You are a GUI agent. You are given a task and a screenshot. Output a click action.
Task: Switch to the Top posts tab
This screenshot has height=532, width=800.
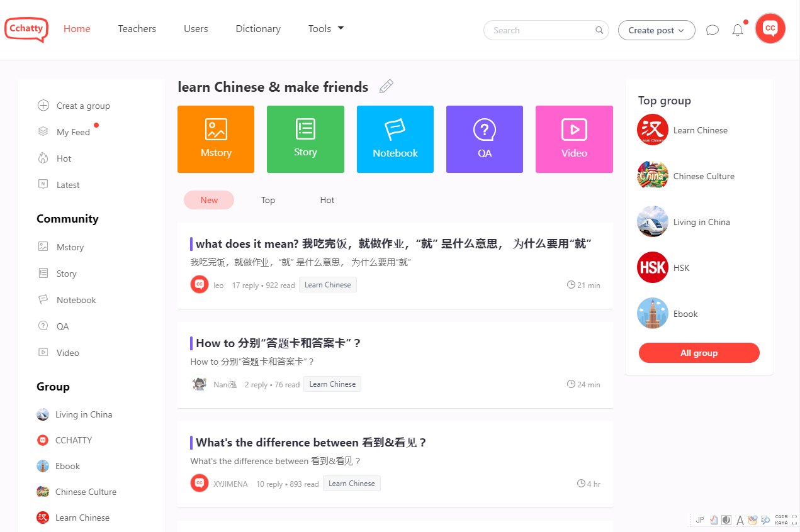point(268,199)
